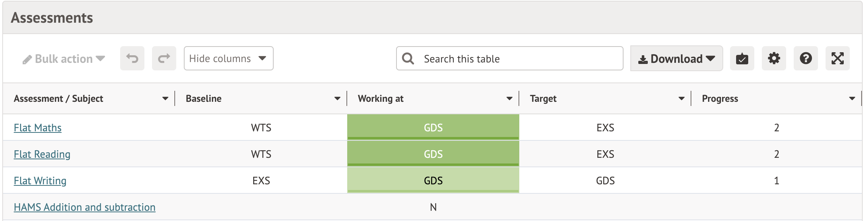
Task: Open the Hide columns dropdown
Action: pyautogui.click(x=229, y=58)
